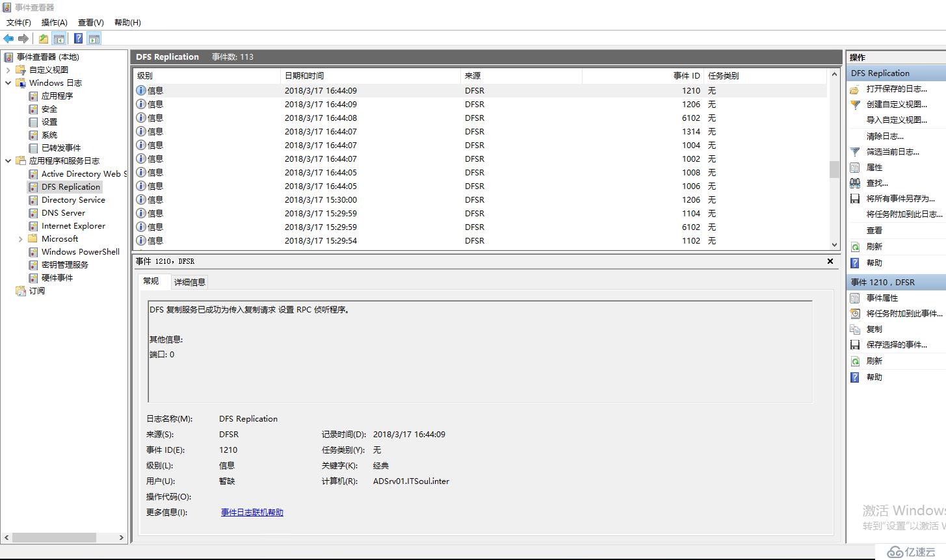Screen dimensions: 946x560
Task: Click tree pane horizontal scrollbar right arrow
Action: (x=121, y=538)
